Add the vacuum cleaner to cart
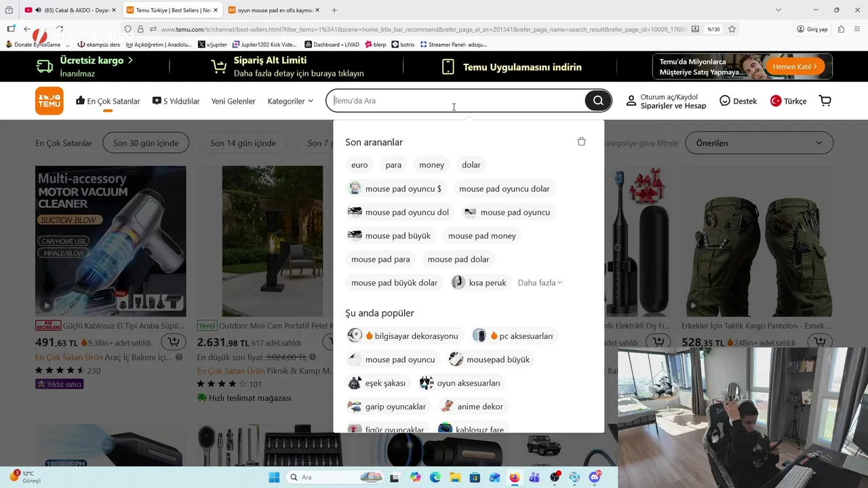This screenshot has height=488, width=868. (174, 342)
